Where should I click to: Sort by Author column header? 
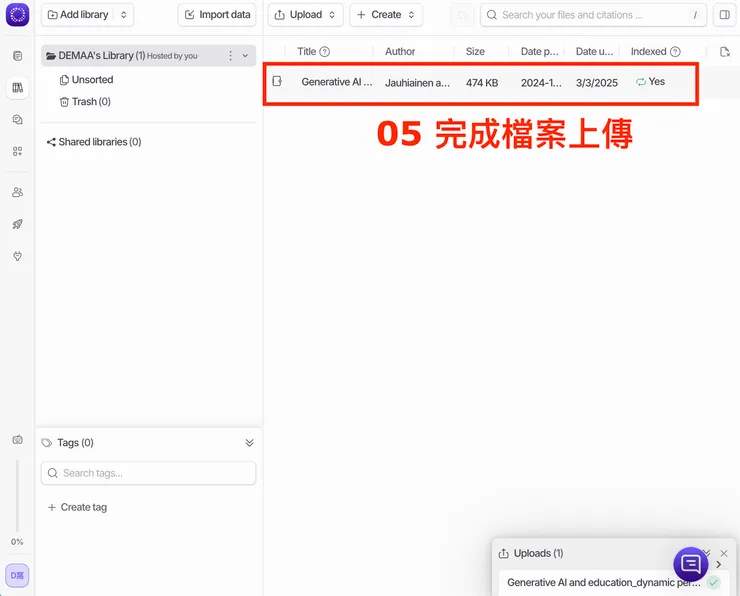(400, 51)
